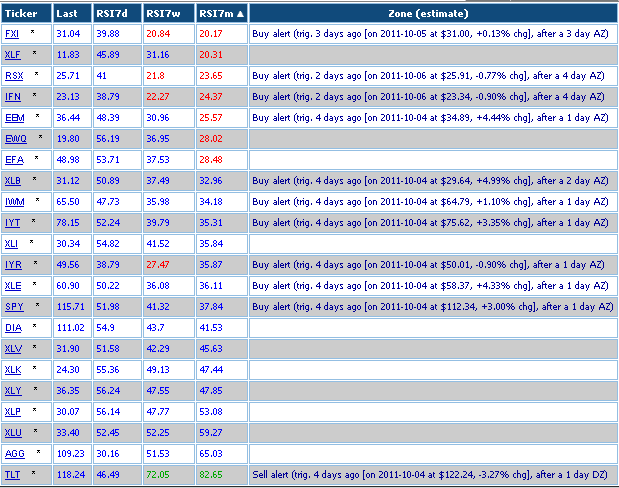Click the asterisk next to EWQ ticker
Screen dimensions: 619x488
40,137
